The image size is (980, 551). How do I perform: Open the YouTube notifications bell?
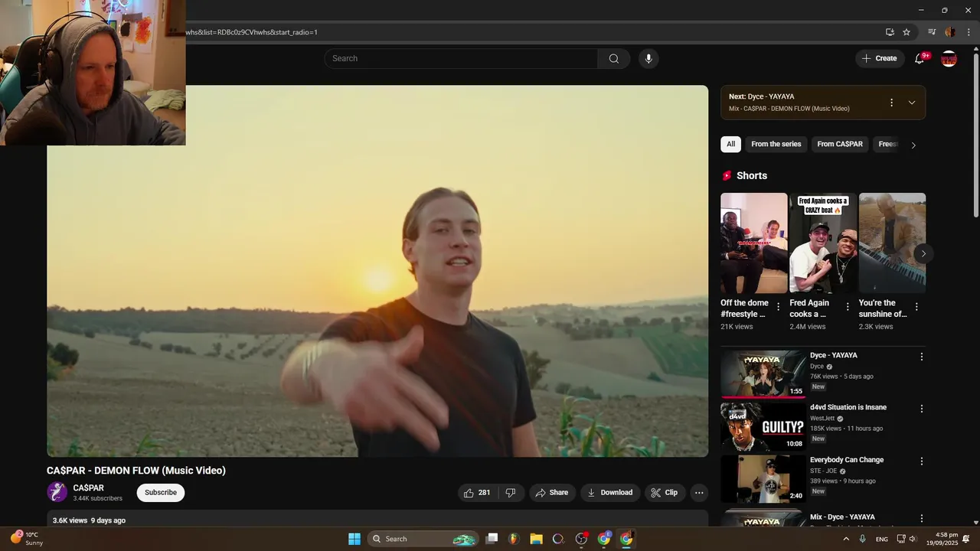tap(920, 59)
